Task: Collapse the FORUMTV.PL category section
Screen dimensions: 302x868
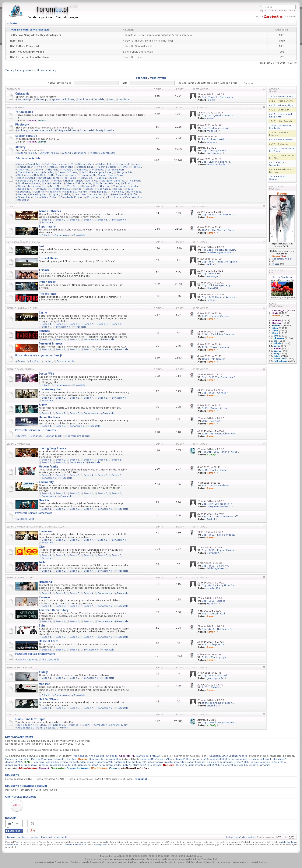Action: tap(264, 89)
